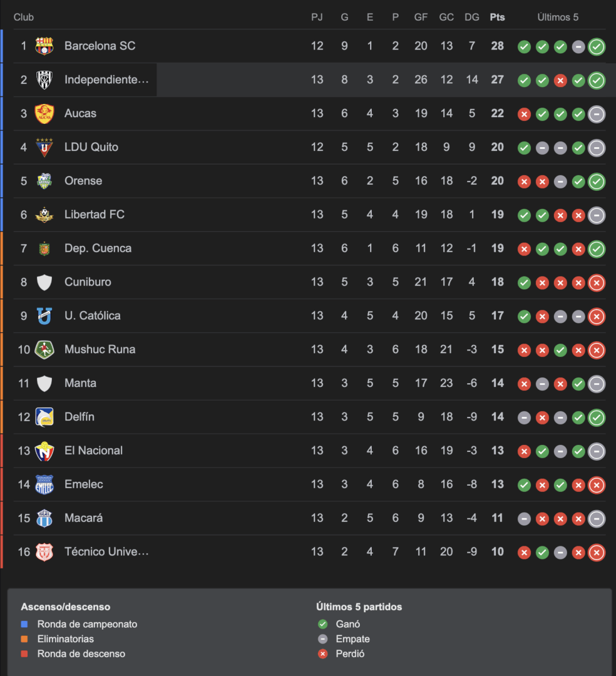616x676 pixels.
Task: Click the Barcelona SC club crest
Action: (44, 46)
